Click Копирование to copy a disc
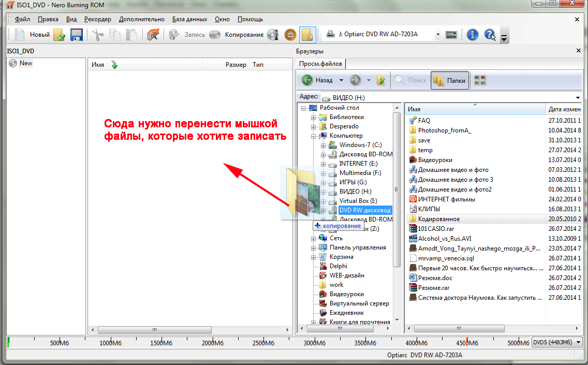Image resolution: width=588 pixels, height=365 pixels. 236,35
